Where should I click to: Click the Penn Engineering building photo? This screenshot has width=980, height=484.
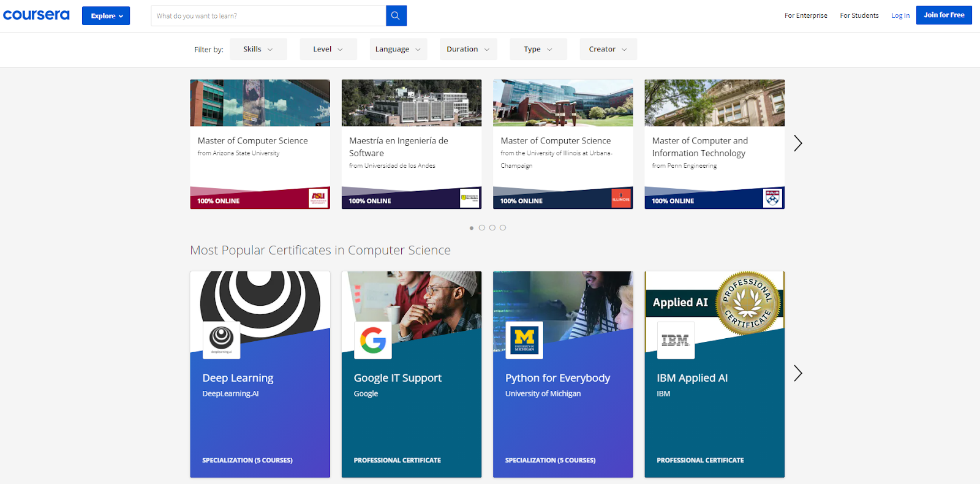(715, 103)
